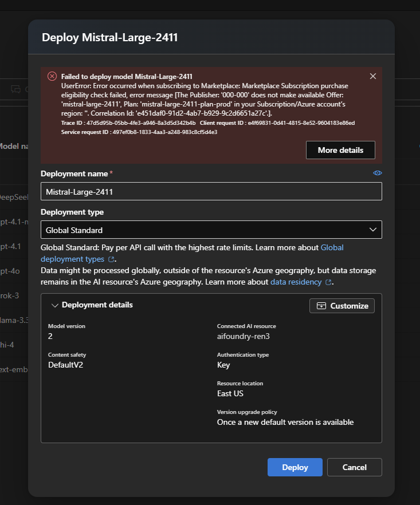This screenshot has height=505, width=420.
Task: Click the 'Deploy Mistral-Large-2411' dialog title
Action: (110, 37)
